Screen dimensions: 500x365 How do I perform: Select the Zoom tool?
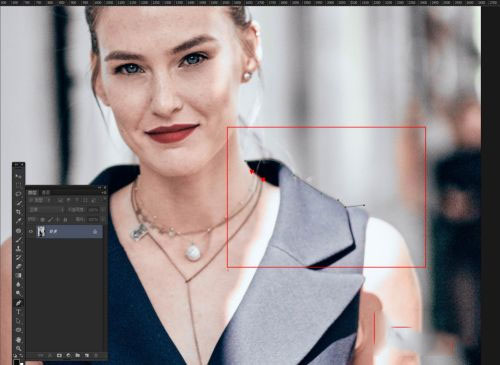(x=18, y=348)
